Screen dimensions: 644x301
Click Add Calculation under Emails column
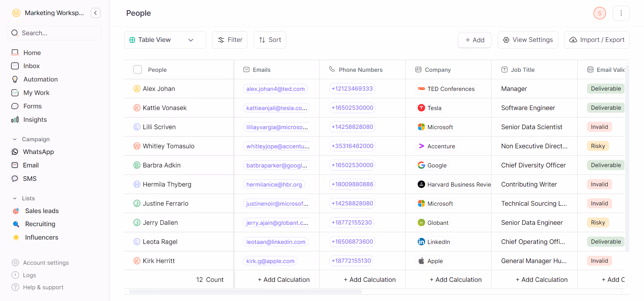point(284,280)
